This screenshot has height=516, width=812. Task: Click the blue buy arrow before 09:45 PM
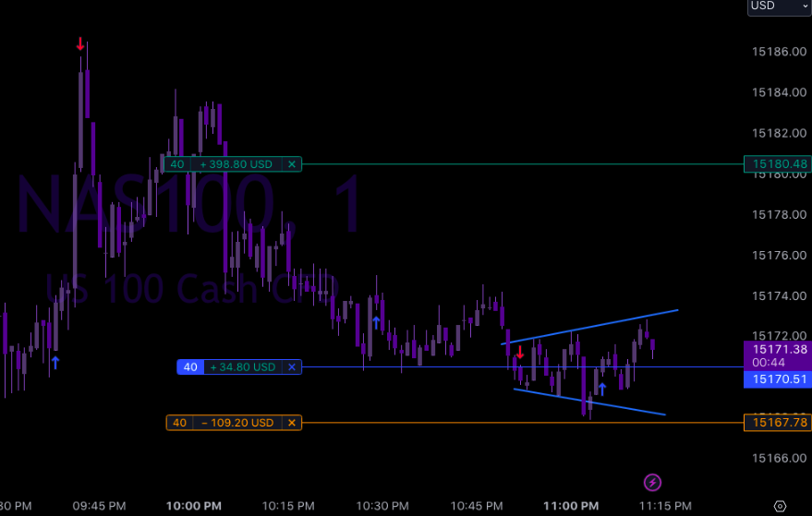(x=55, y=362)
